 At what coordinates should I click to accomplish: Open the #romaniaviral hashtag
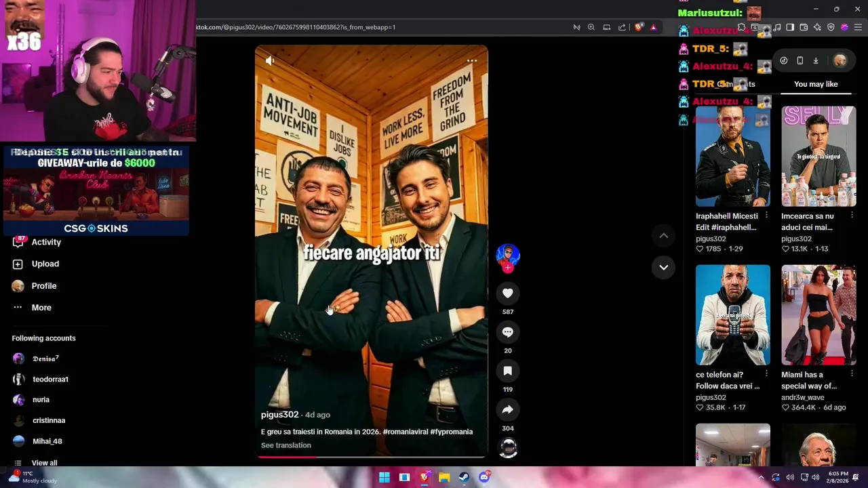point(405,432)
